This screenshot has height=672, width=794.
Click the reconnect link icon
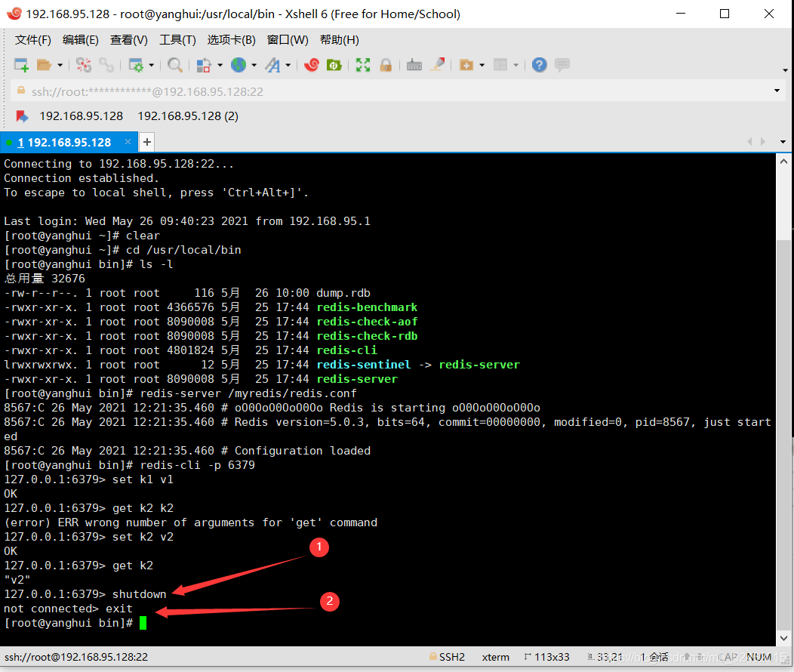pos(106,65)
